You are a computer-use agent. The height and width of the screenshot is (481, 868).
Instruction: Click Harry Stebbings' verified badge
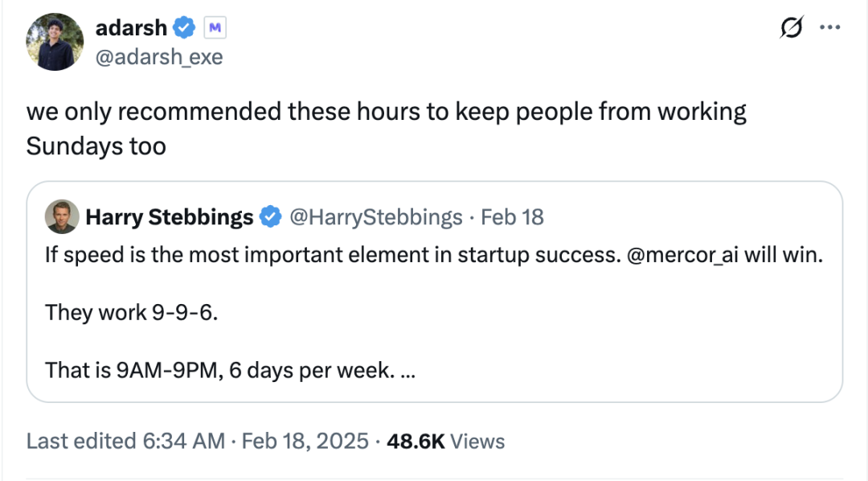(271, 216)
